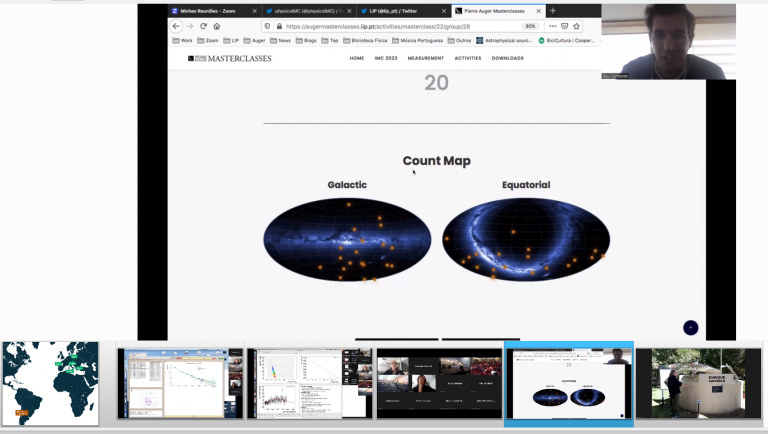The width and height of the screenshot is (768, 434).
Task: Go to browser home icon
Action: (x=217, y=26)
